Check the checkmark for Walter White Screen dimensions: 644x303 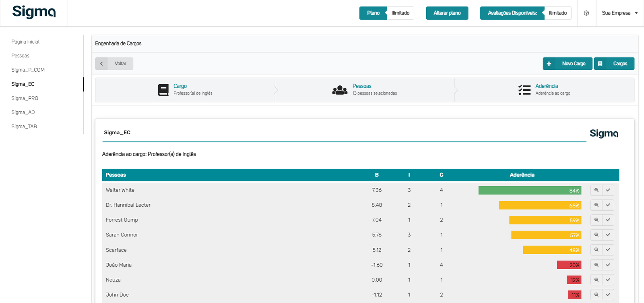click(608, 190)
